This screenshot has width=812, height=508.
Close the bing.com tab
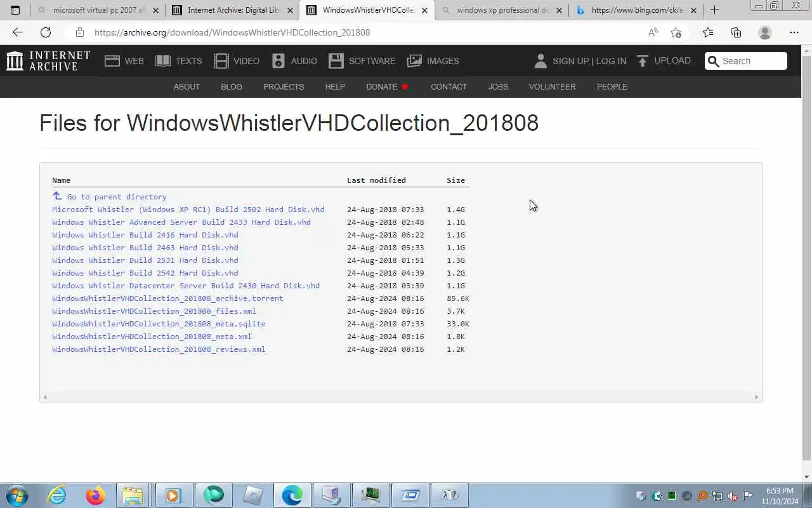coord(693,10)
